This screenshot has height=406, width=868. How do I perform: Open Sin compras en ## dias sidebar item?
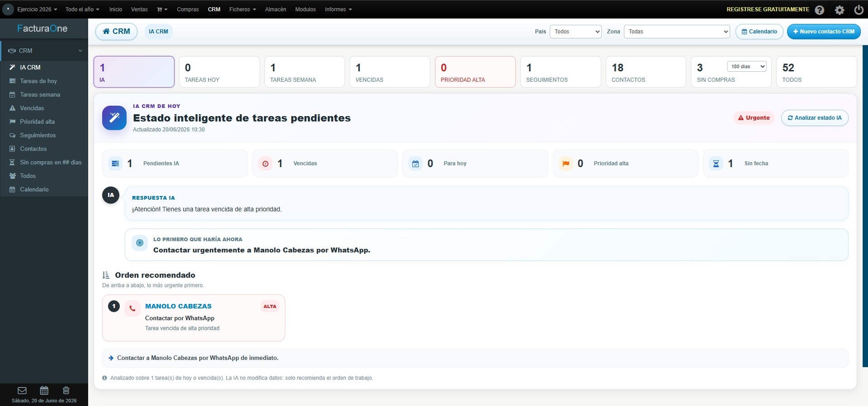click(44, 162)
